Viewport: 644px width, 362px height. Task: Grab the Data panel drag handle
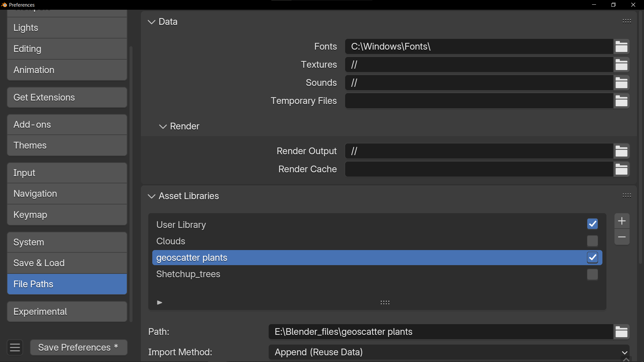pyautogui.click(x=627, y=21)
